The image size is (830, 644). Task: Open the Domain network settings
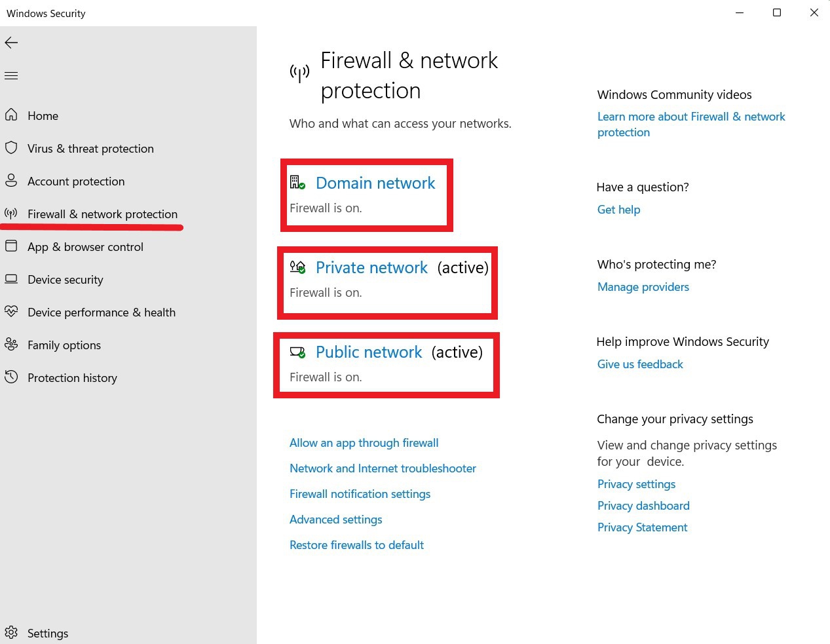coord(375,183)
